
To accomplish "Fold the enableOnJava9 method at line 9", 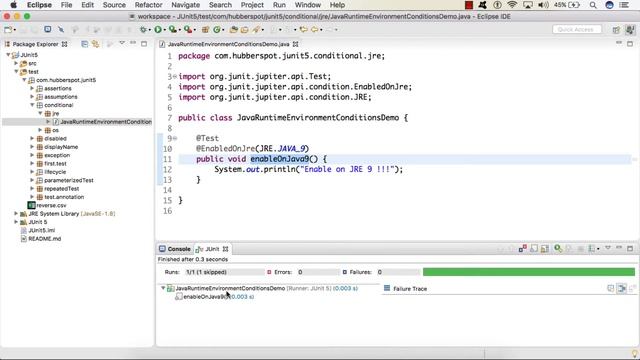I will click(175, 138).
